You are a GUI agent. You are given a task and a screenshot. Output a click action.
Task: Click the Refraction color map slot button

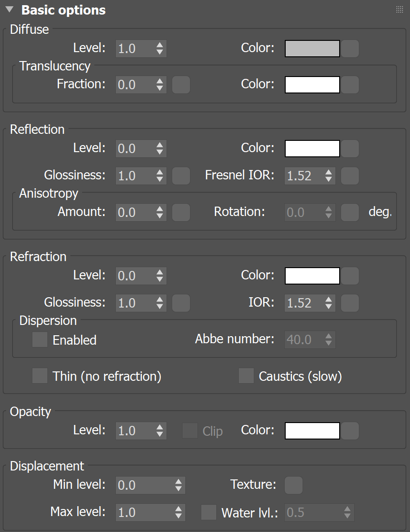click(x=350, y=276)
